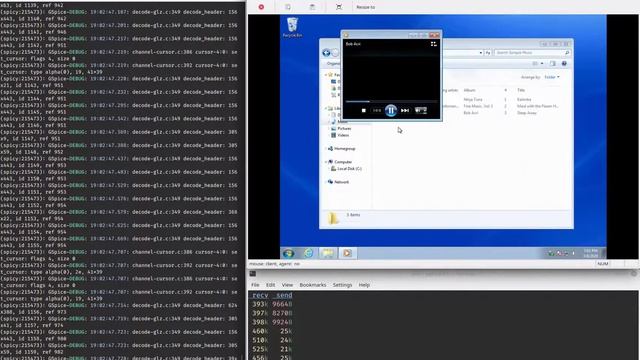Viewport: 640px width, 360px height.
Task: Open the File menu in terminal window
Action: tap(255, 285)
